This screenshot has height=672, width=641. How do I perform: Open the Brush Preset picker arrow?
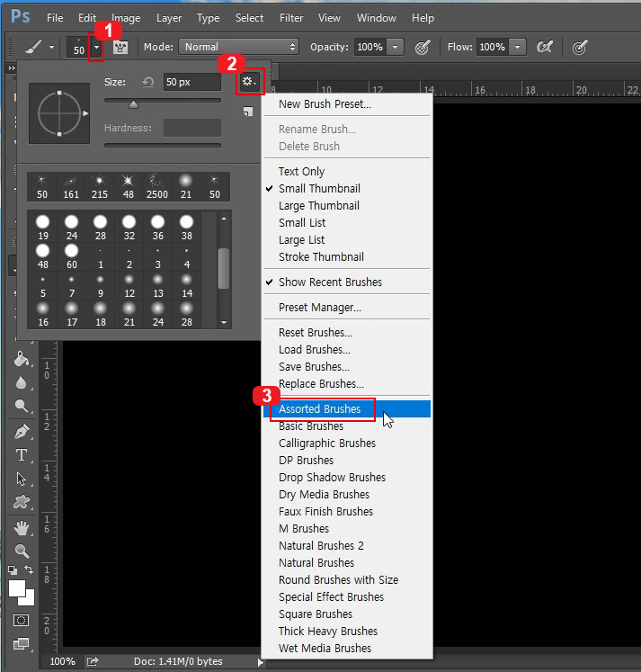[97, 47]
